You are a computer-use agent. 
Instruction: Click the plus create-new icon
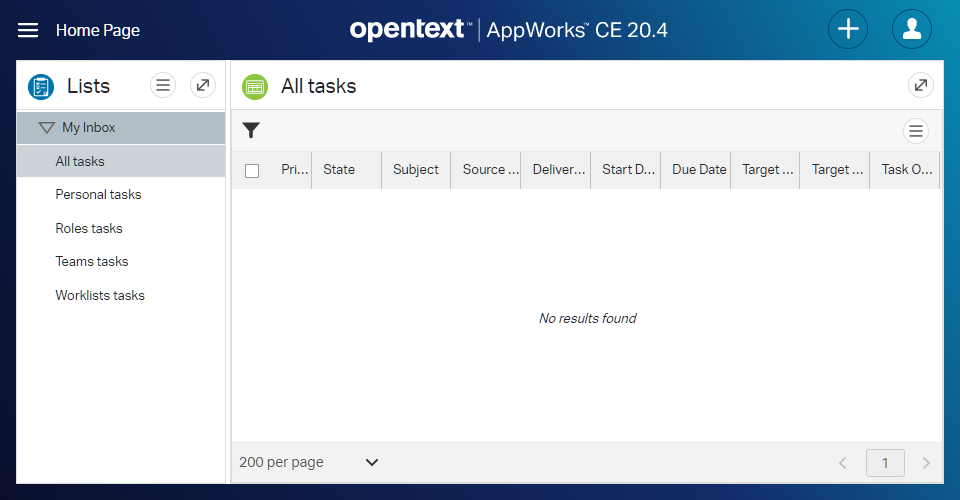tap(848, 29)
